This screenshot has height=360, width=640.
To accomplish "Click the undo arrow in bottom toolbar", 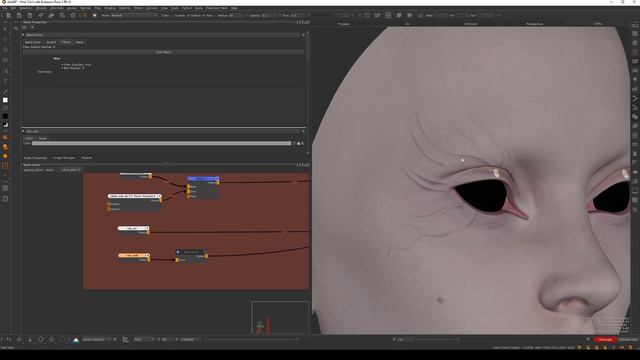I will pyautogui.click(x=9, y=339).
